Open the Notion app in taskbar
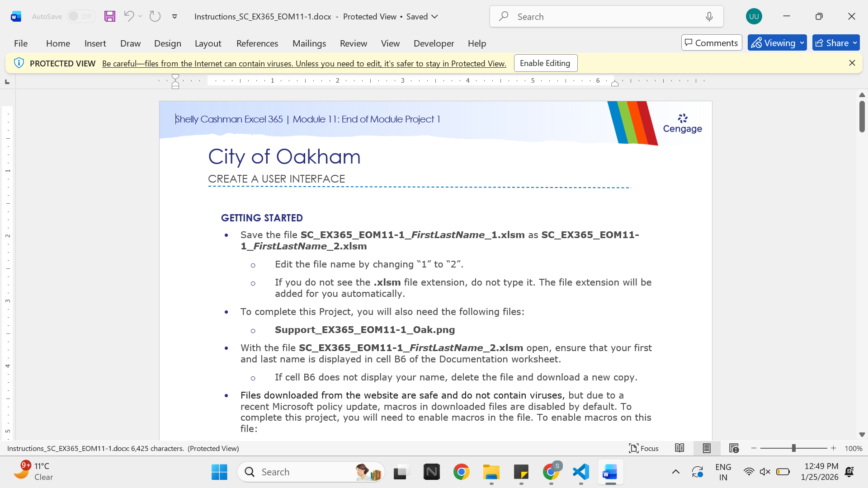This screenshot has width=868, height=488. (432, 472)
